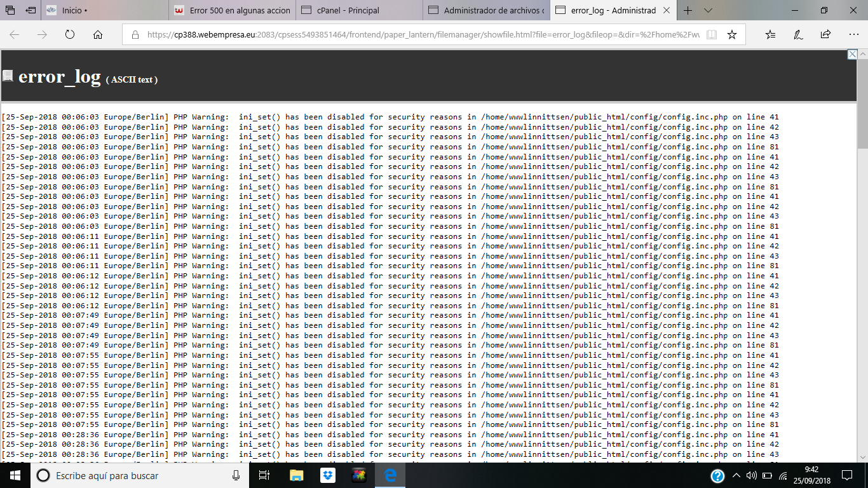
Task: Show hidden system tray icons
Action: (736, 475)
